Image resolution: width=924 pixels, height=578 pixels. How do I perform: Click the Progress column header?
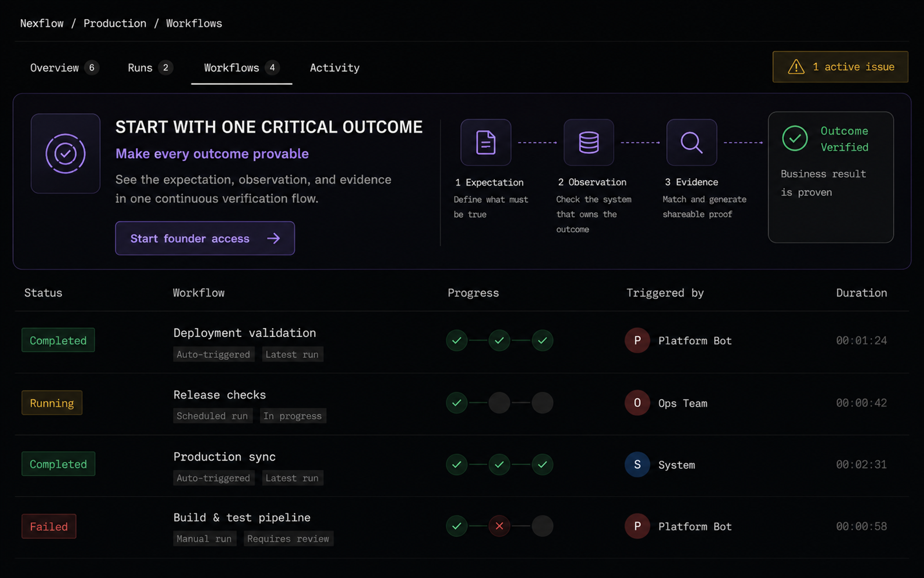point(473,293)
